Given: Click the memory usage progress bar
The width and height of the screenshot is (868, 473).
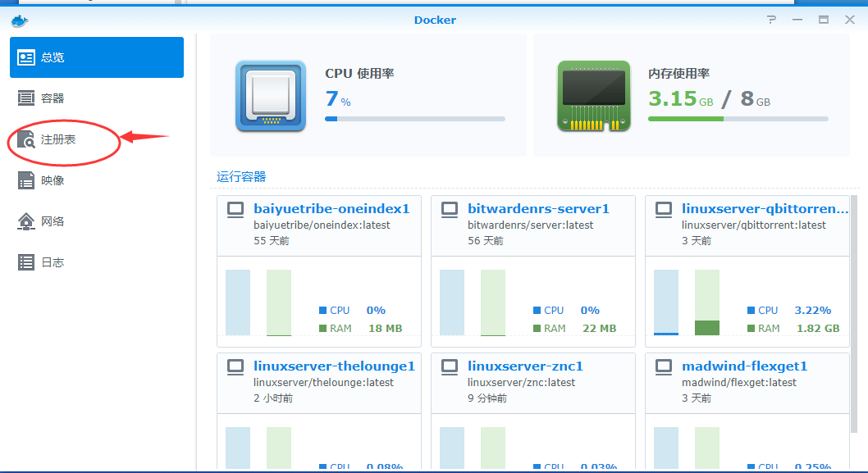Looking at the screenshot, I should tap(738, 119).
